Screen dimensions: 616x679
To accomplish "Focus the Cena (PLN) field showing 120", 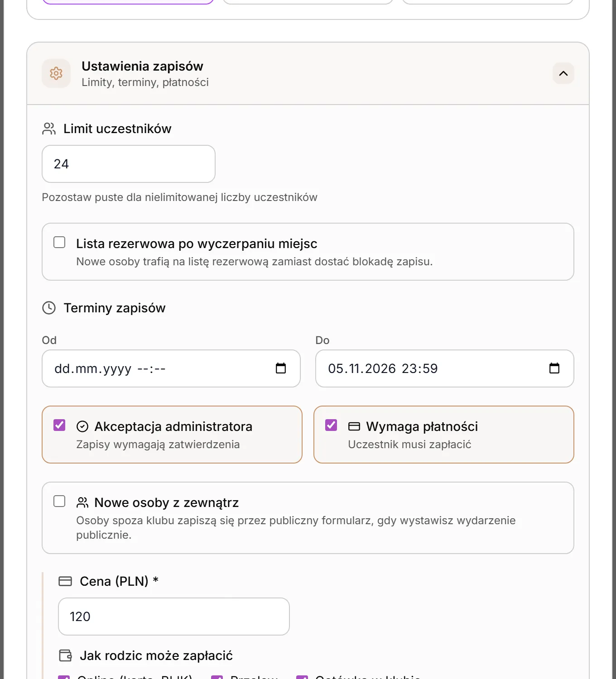I will pos(174,617).
